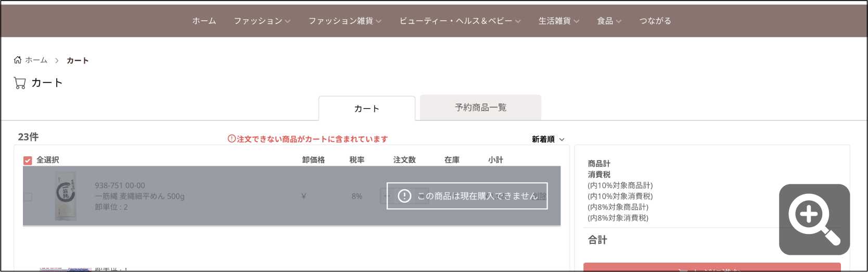Open ホーム in the top navigation

pos(204,21)
